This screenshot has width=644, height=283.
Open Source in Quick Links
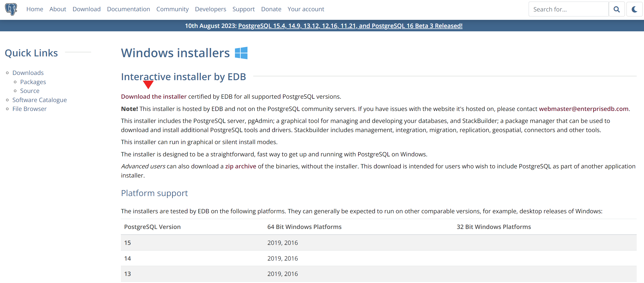point(30,91)
